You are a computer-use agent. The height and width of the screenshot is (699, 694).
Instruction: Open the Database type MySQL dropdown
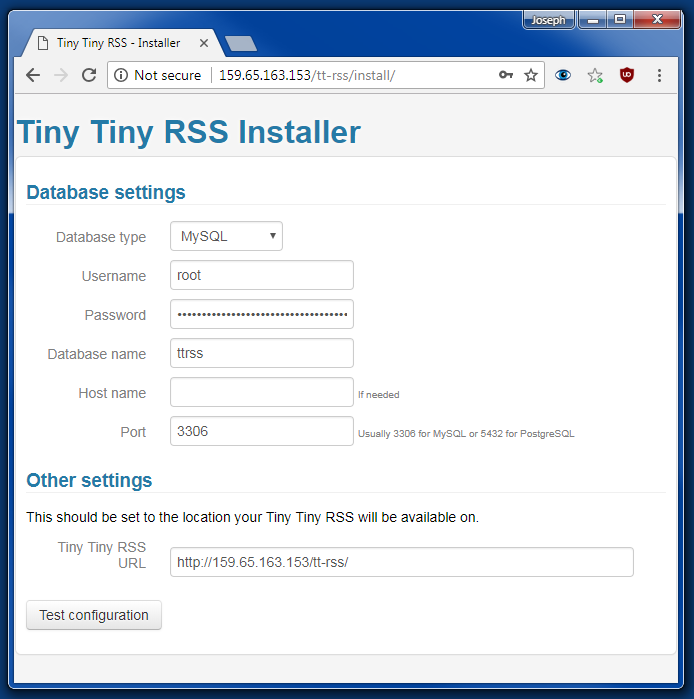[226, 236]
